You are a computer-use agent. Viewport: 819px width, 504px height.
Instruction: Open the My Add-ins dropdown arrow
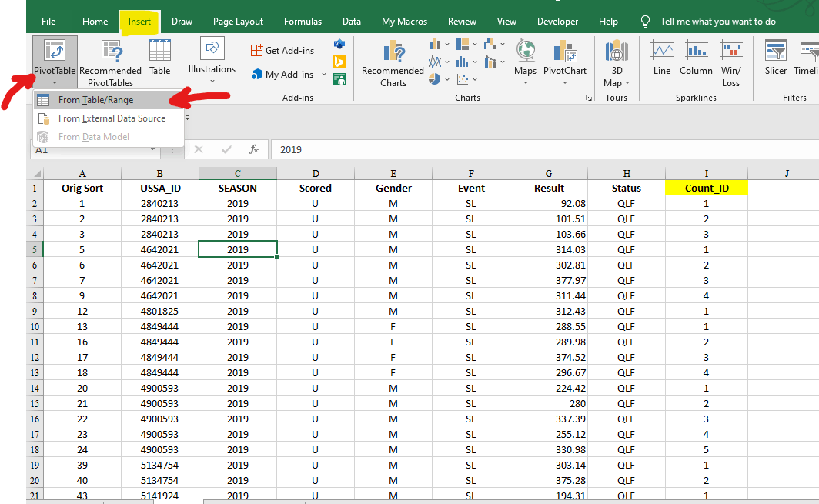[324, 75]
